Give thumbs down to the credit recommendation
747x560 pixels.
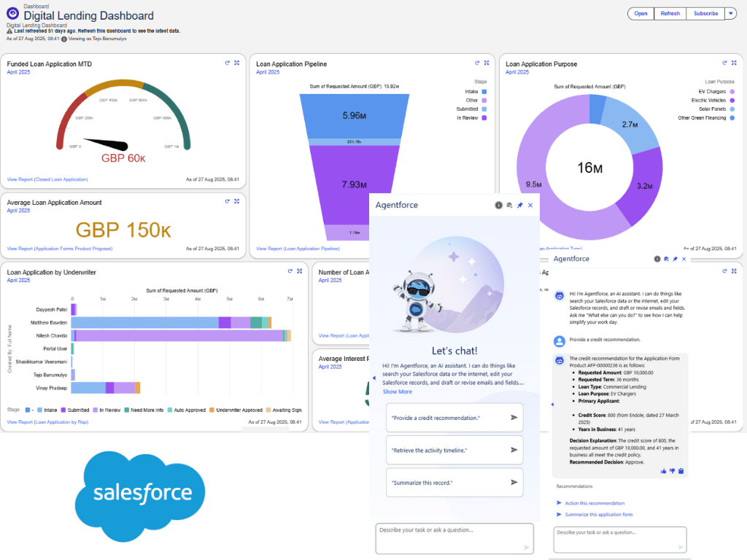point(672,471)
